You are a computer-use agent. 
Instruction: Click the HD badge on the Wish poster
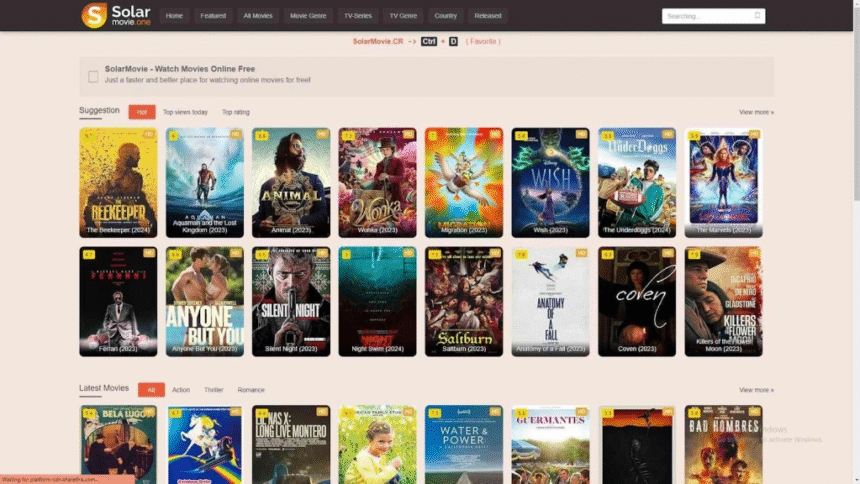click(x=583, y=134)
